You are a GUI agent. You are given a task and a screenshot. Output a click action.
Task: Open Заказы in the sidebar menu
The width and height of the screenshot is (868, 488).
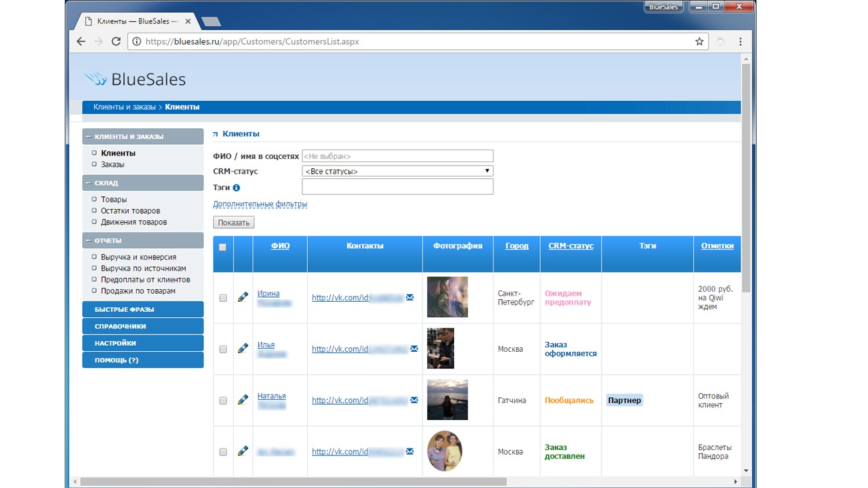tap(112, 164)
